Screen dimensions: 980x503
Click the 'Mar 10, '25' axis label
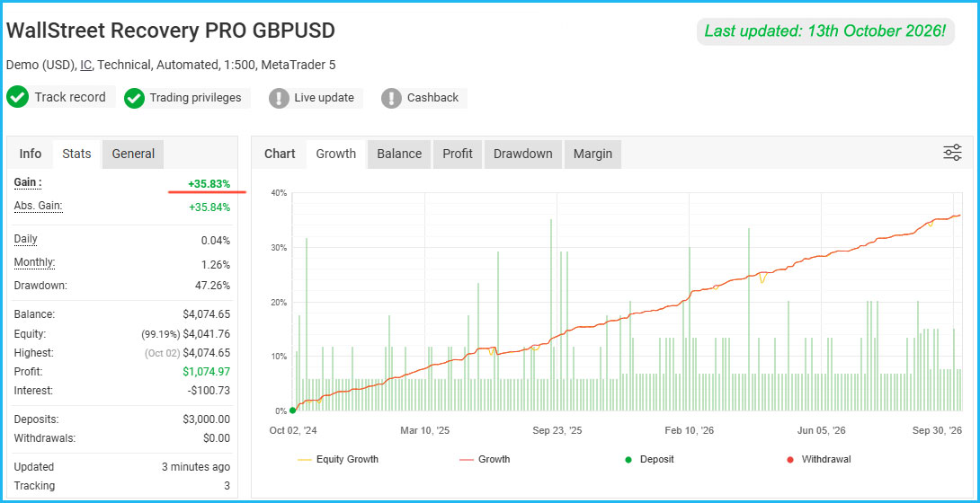(x=425, y=430)
